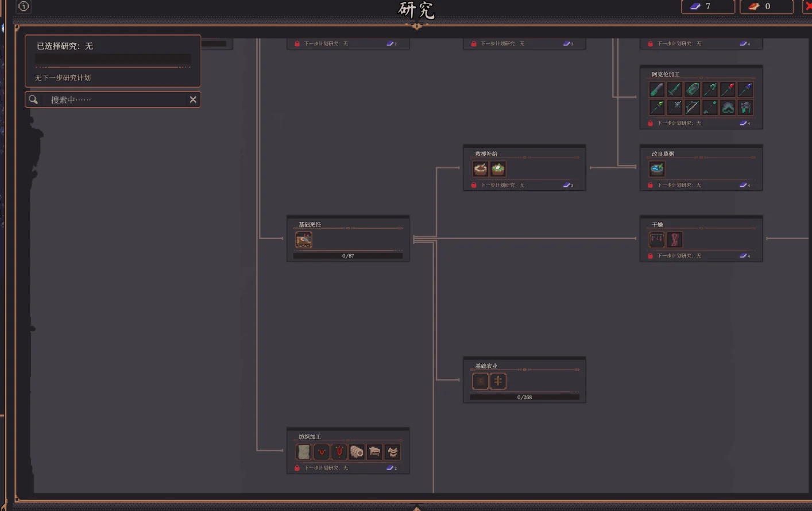812x511 pixels.
Task: Click the red lock in 救援补给 card
Action: 474,185
